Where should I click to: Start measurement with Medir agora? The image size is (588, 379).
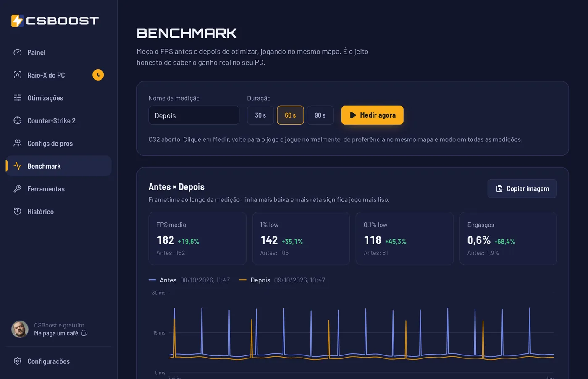(372, 115)
